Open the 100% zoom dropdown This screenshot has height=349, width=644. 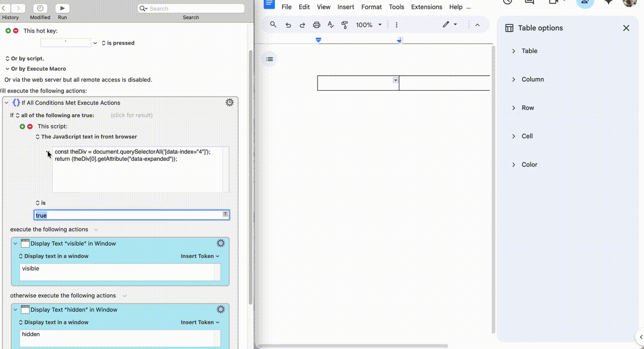coord(369,25)
